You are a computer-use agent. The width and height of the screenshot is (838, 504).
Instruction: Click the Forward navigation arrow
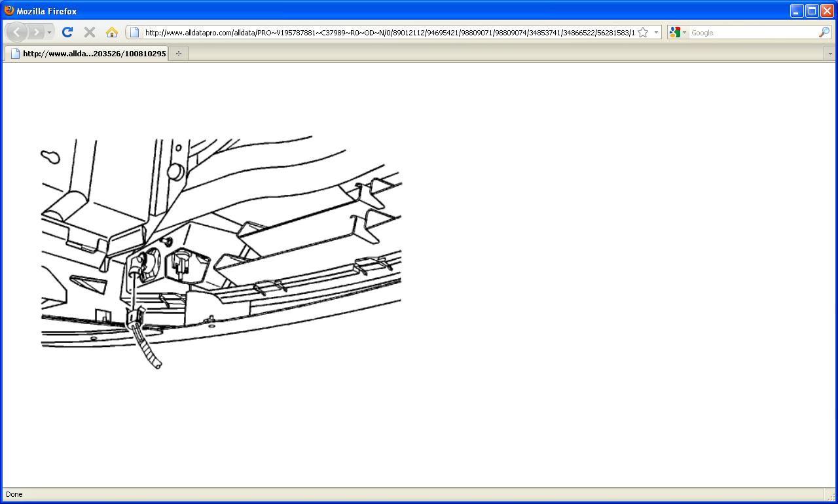pos(37,32)
